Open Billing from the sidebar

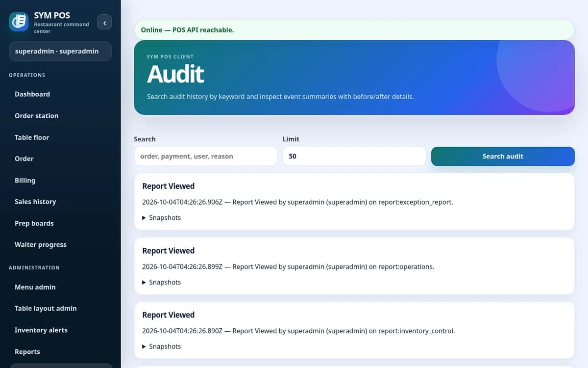60,180
